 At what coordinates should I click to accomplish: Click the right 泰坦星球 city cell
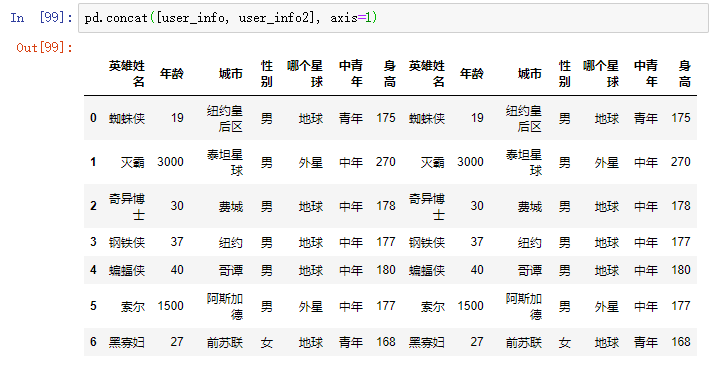pyautogui.click(x=524, y=162)
